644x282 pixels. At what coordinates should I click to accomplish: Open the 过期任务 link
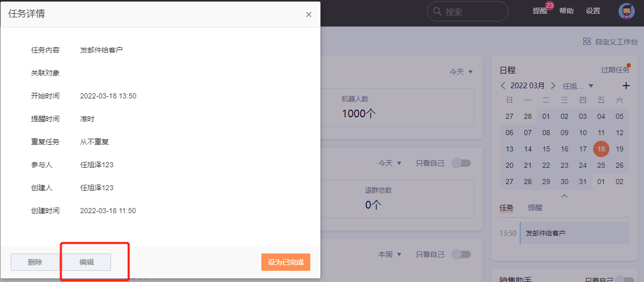tap(615, 70)
